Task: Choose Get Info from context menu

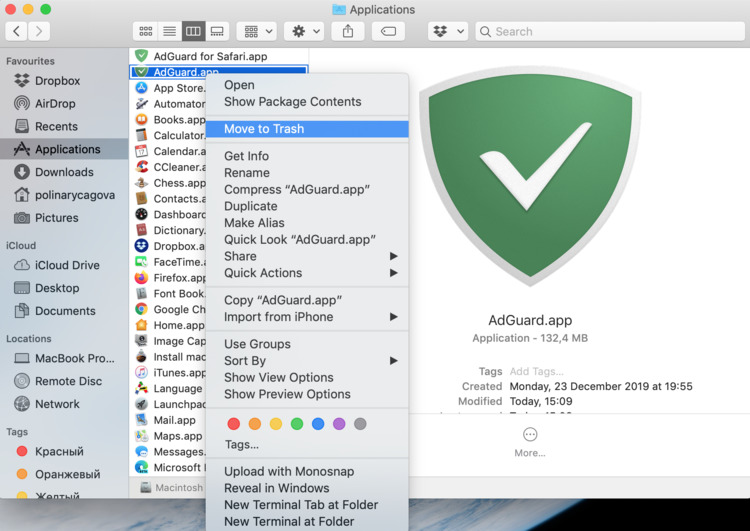Action: point(307,156)
